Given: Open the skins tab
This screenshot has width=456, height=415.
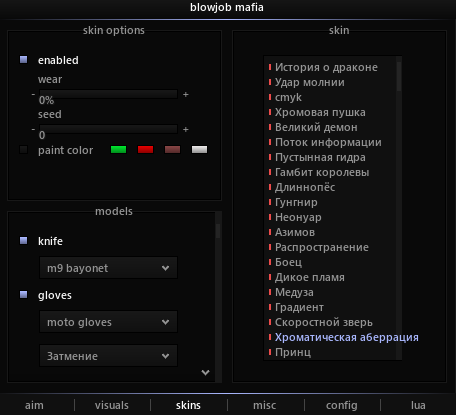Looking at the screenshot, I should (188, 405).
